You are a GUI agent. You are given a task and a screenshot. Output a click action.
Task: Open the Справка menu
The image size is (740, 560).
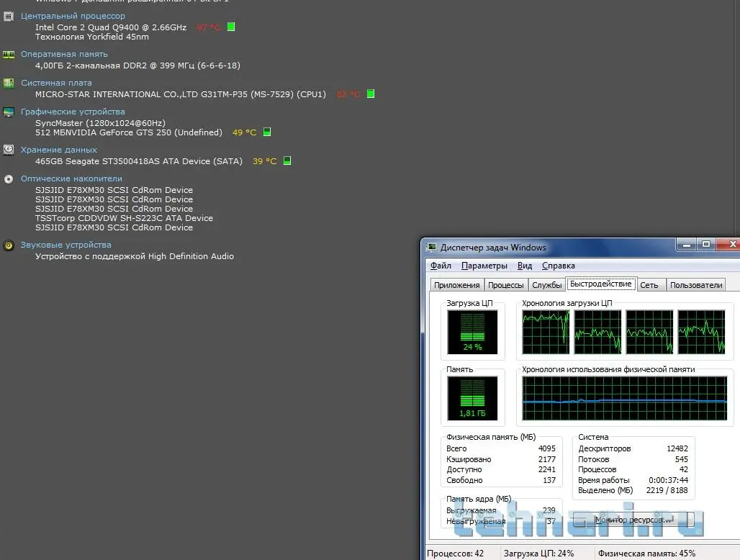click(559, 266)
